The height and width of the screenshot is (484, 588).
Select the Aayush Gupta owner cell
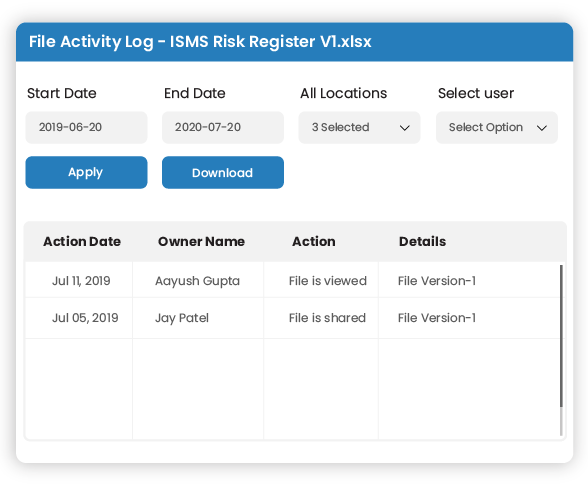point(198,280)
